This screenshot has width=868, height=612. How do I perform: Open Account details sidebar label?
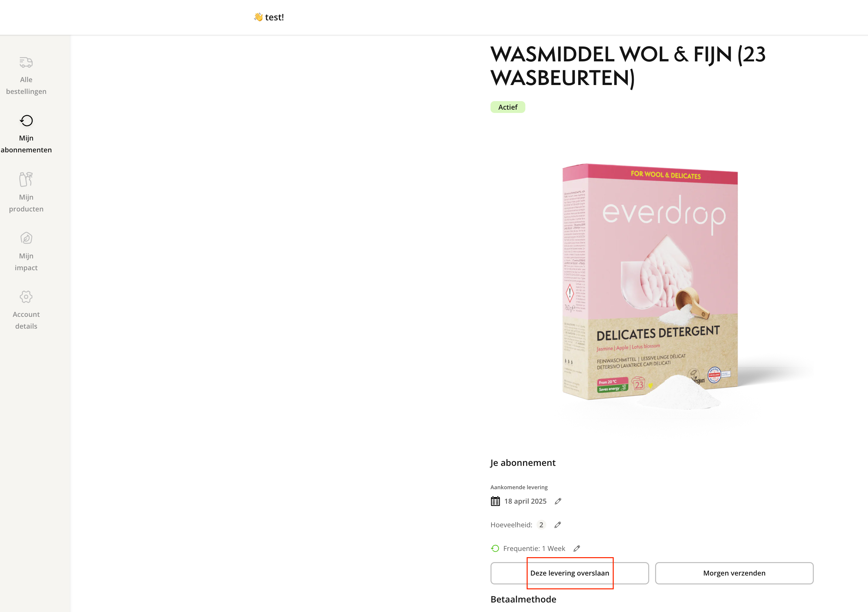tap(26, 320)
